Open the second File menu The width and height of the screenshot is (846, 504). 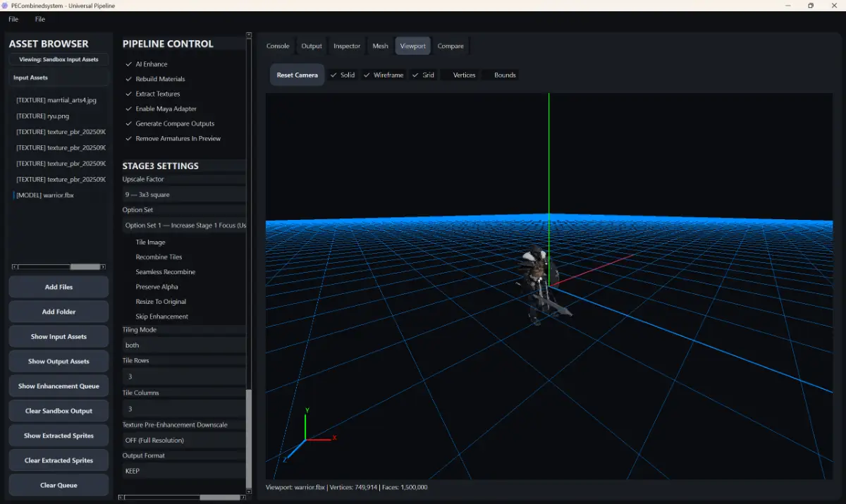(x=40, y=19)
